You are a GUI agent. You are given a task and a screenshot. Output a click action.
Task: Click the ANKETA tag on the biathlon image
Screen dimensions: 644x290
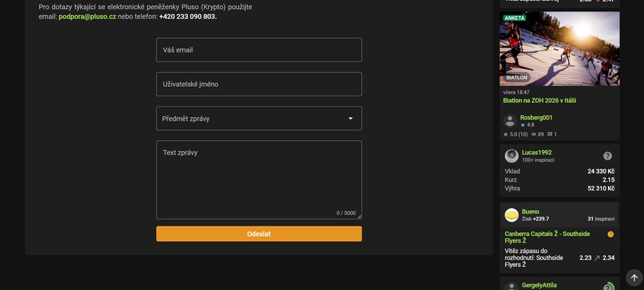pos(514,18)
